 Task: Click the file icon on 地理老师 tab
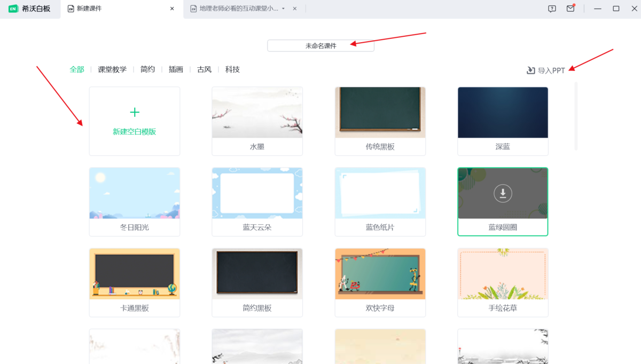(193, 9)
